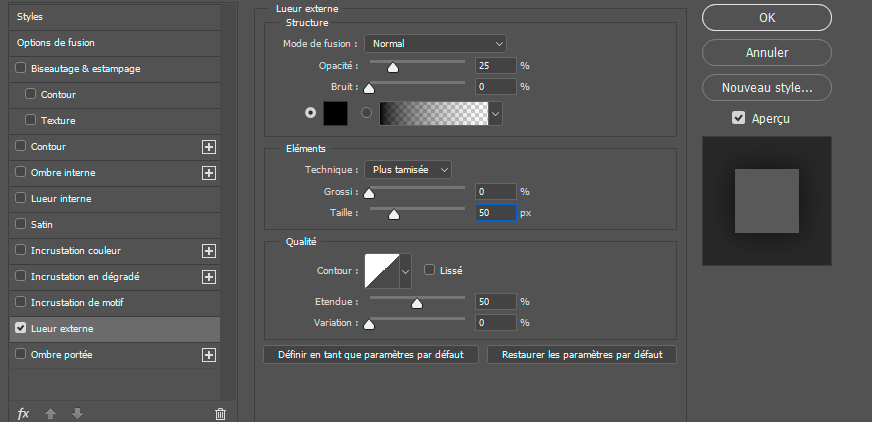Click plus icon next to Ombre interne

(209, 173)
